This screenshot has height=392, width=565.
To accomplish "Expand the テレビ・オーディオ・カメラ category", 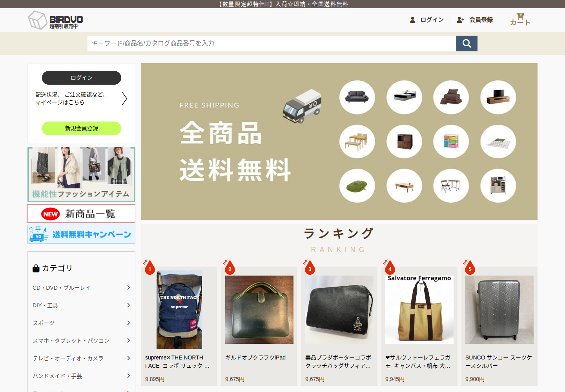I will [x=82, y=358].
